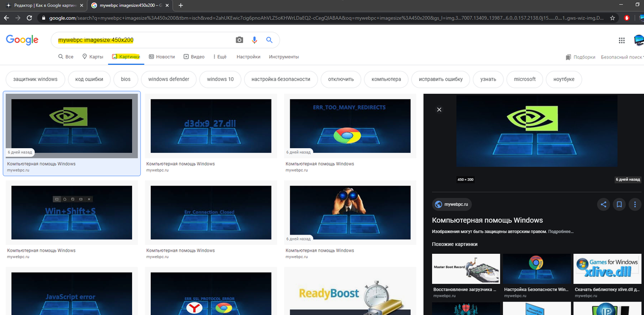Filter by исправить ошибку chip
The image size is (644, 315).
441,79
